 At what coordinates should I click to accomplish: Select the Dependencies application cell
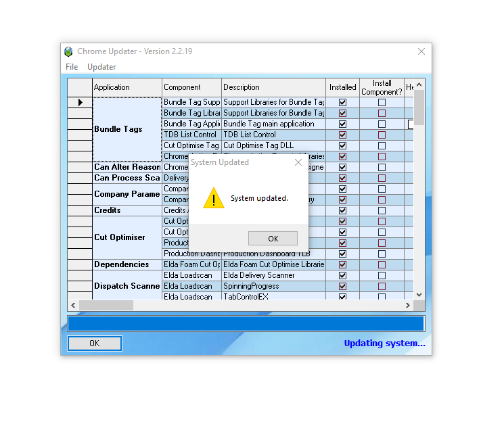[x=127, y=264]
